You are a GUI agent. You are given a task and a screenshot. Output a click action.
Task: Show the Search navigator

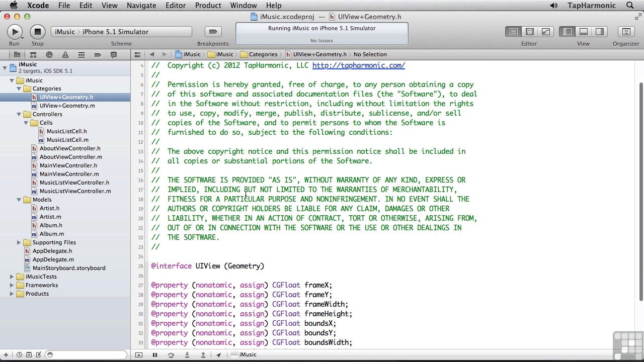(x=49, y=54)
